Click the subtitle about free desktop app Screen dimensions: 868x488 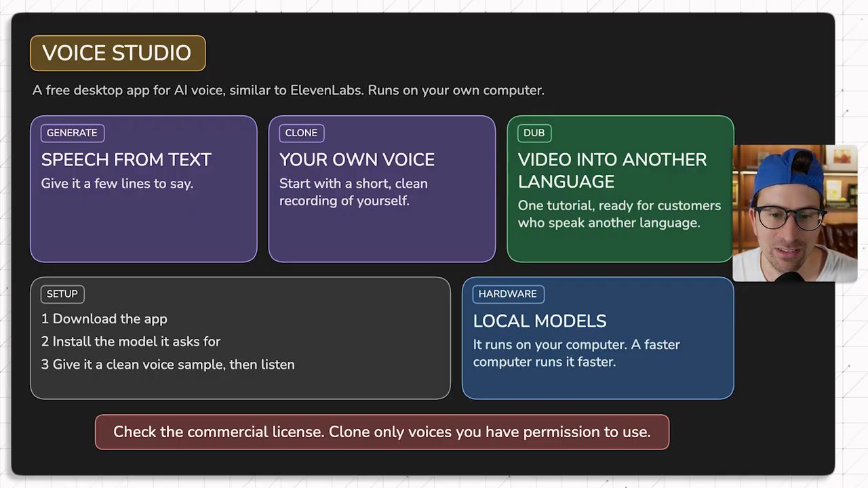(288, 90)
